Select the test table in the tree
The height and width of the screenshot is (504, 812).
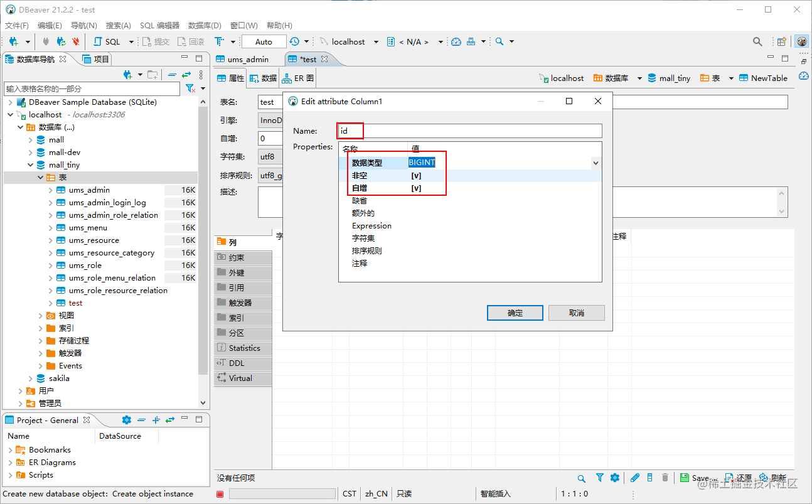point(75,303)
